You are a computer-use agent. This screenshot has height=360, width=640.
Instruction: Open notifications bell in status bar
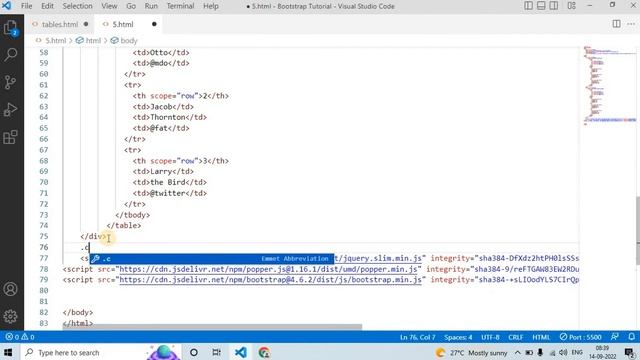click(x=631, y=337)
